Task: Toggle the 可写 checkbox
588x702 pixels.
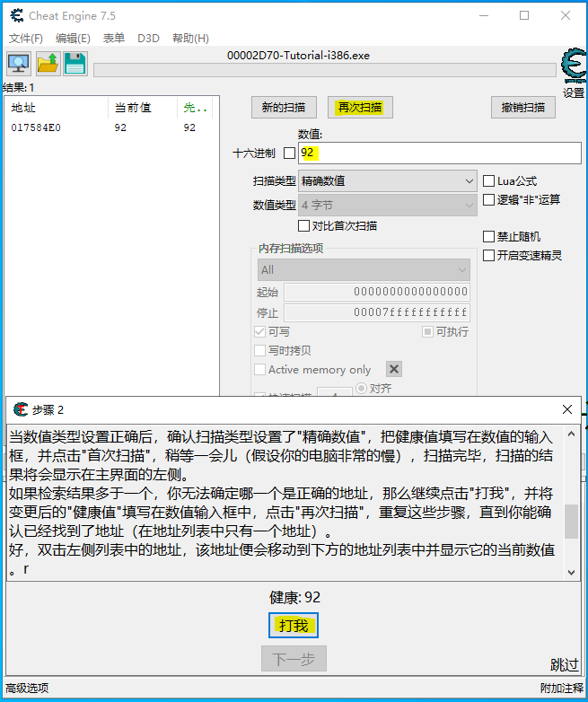Action: click(259, 332)
